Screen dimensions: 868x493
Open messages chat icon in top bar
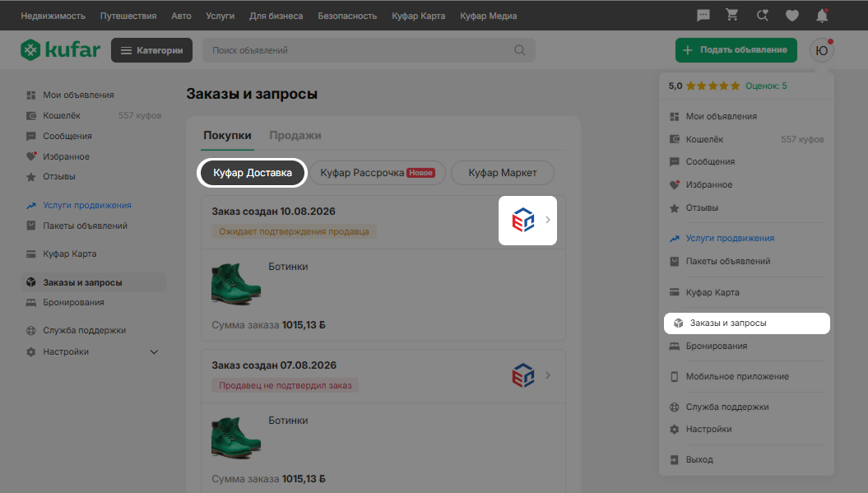pos(703,16)
